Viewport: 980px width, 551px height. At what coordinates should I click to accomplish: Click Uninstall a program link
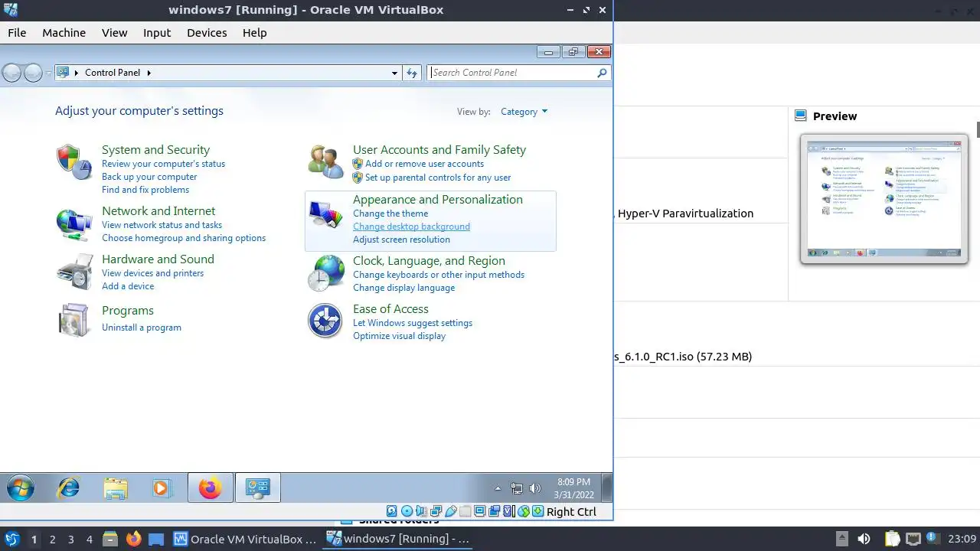click(x=142, y=328)
